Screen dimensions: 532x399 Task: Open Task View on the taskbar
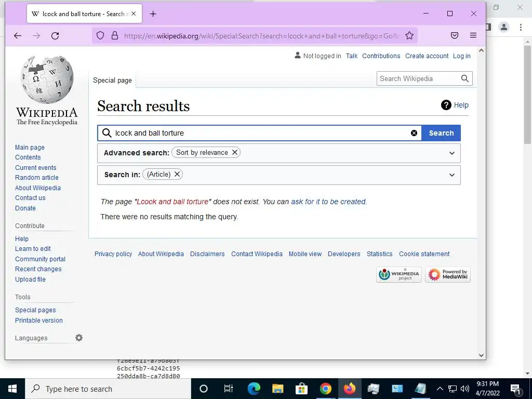[229, 389]
